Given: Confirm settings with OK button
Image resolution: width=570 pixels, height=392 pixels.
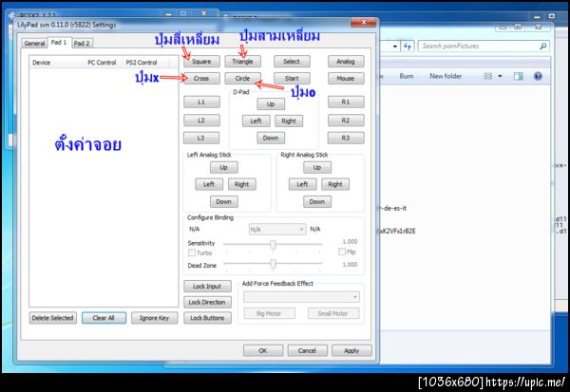Looking at the screenshot, I should click(x=263, y=351).
